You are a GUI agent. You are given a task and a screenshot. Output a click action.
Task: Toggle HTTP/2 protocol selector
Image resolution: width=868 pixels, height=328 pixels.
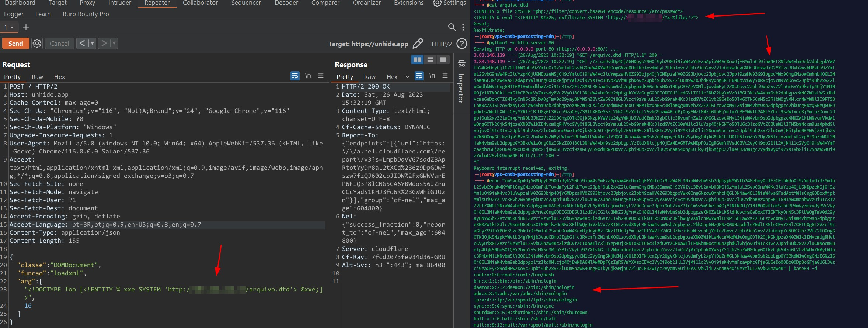(x=442, y=44)
